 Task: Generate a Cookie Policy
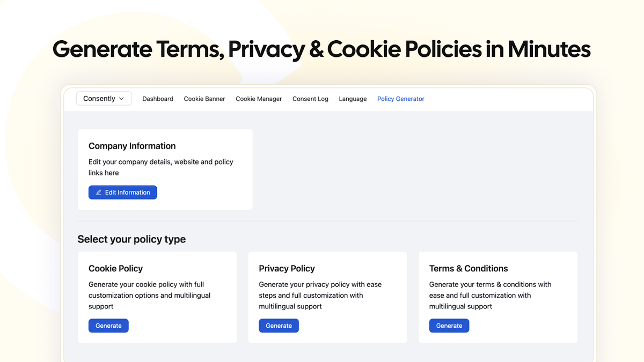click(x=108, y=326)
